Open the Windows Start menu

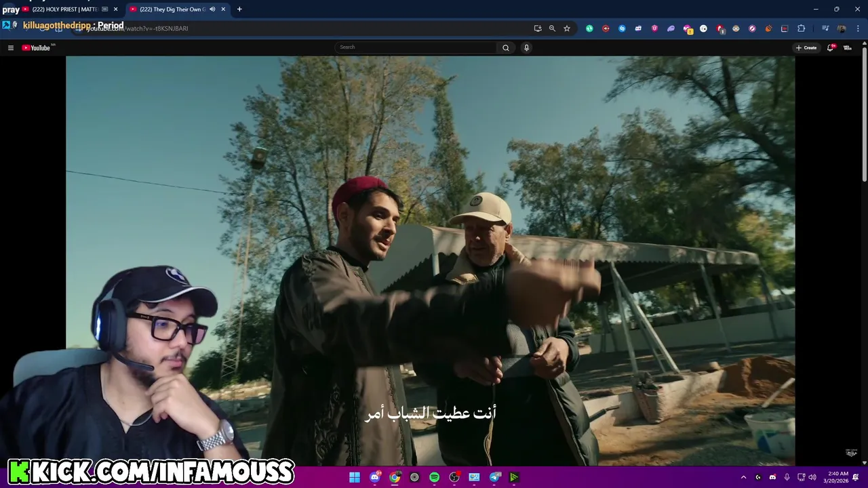coord(355,477)
